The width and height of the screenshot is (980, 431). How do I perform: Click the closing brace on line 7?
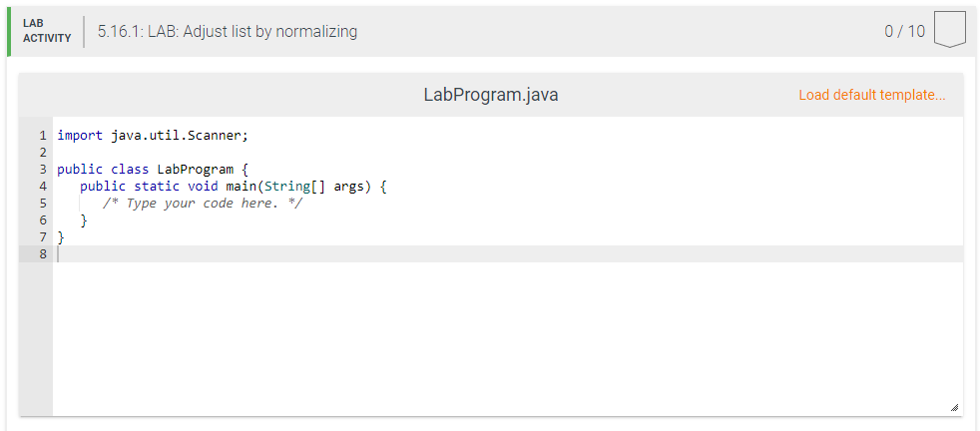coord(61,236)
